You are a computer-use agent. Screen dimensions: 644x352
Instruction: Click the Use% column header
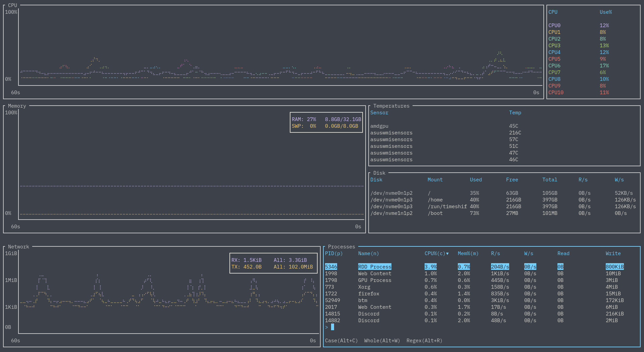605,12
